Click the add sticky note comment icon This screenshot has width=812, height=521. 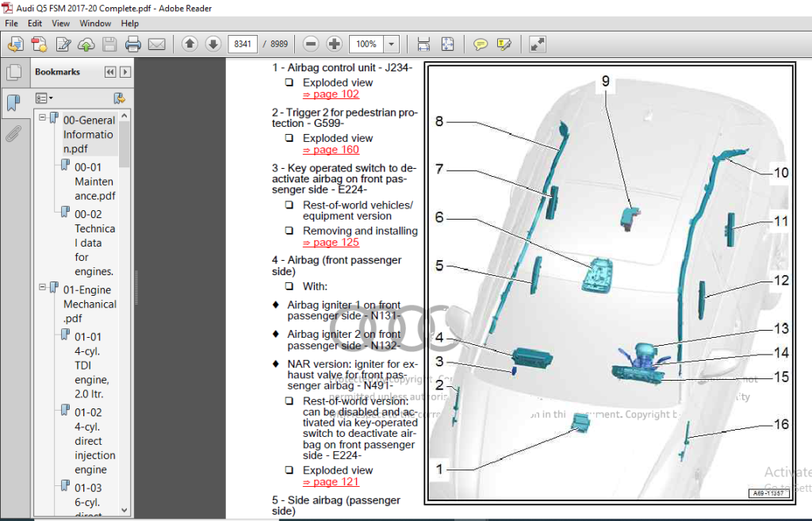pos(481,44)
